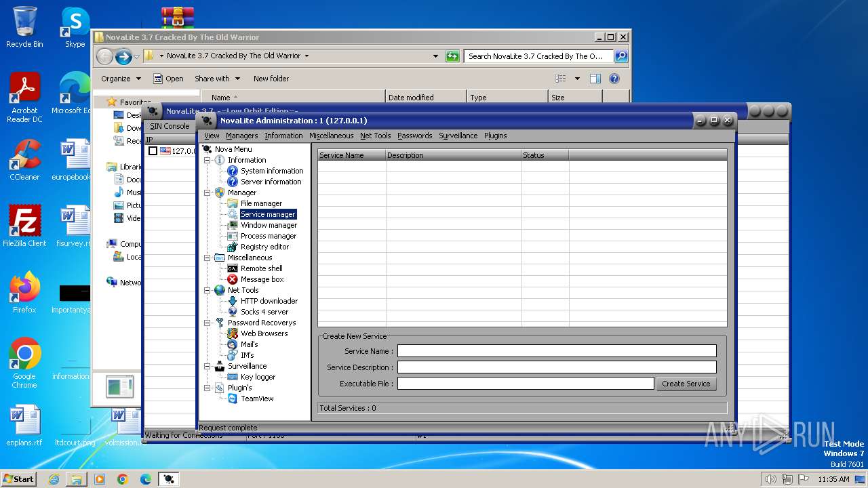Open Web Browsers password recovery icon
Screen dimensions: 868x488
coord(233,333)
